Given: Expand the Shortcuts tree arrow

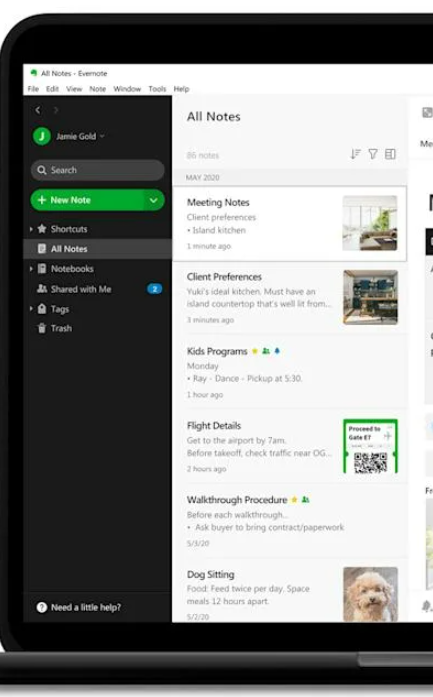Looking at the screenshot, I should [x=31, y=229].
